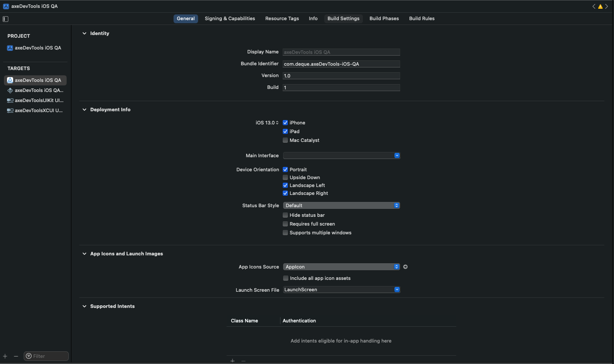Switch to the Build Settings tab
The image size is (614, 364).
pos(343,18)
